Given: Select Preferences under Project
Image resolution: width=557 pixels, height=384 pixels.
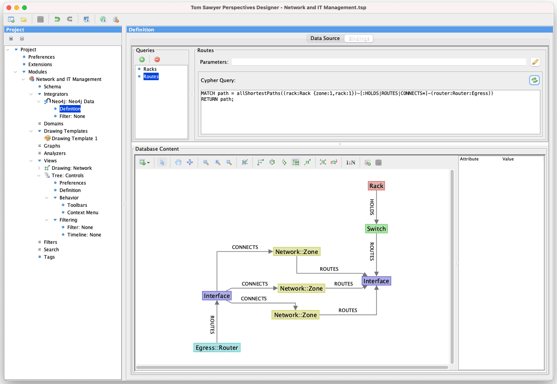Looking at the screenshot, I should (x=42, y=57).
